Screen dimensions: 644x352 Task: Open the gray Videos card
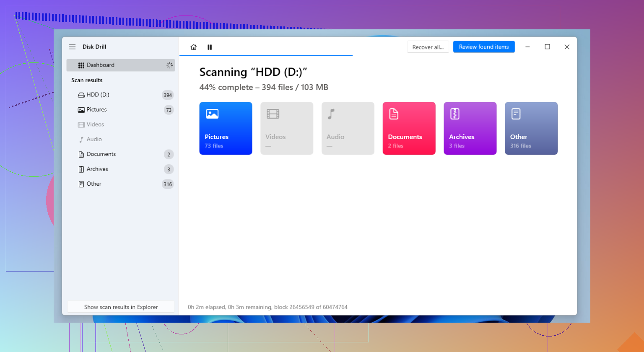[x=287, y=128]
